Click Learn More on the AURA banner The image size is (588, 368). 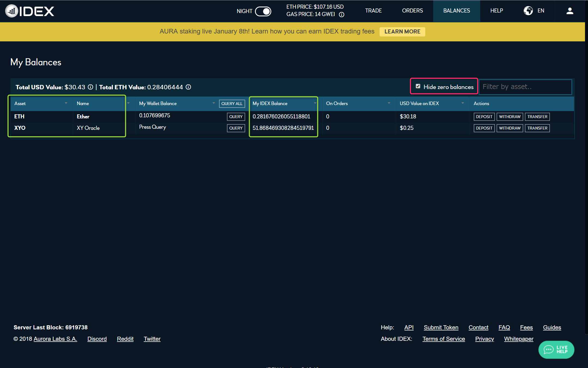point(402,32)
